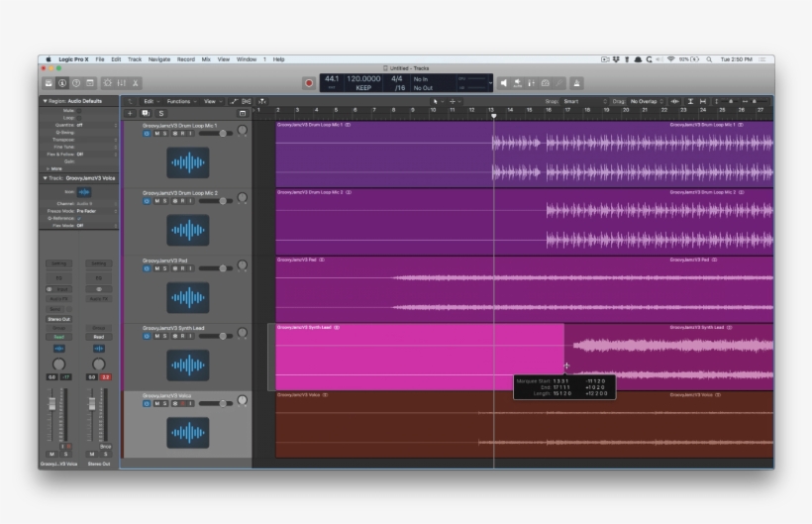The width and height of the screenshot is (812, 524).
Task: Collapse the Region Audio Defaults section
Action: tap(45, 101)
